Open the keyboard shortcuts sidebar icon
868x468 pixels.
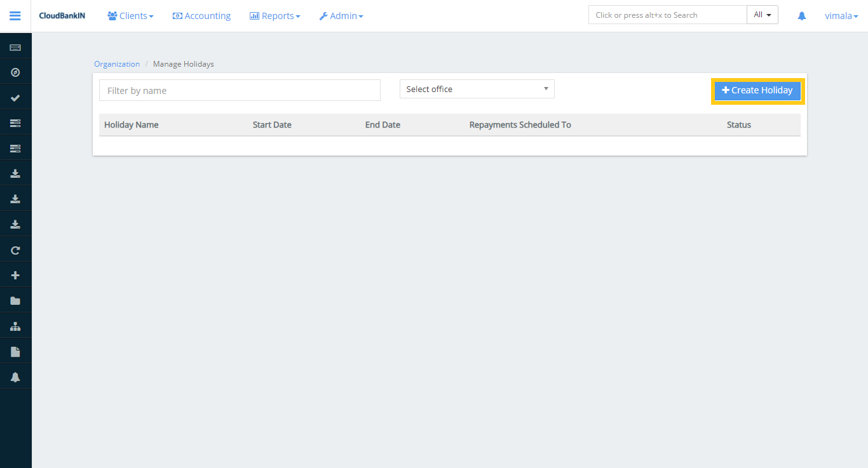(15, 48)
